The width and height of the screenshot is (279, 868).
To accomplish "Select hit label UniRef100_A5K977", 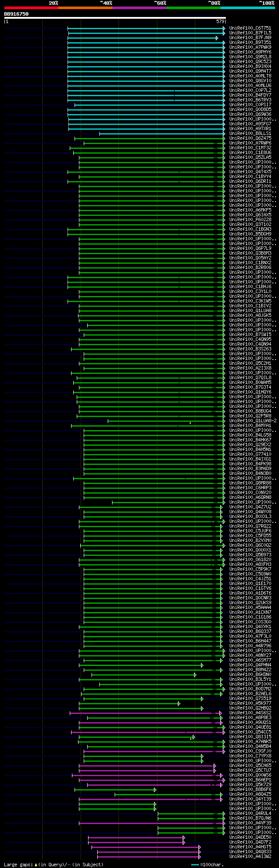I will (250, 703).
